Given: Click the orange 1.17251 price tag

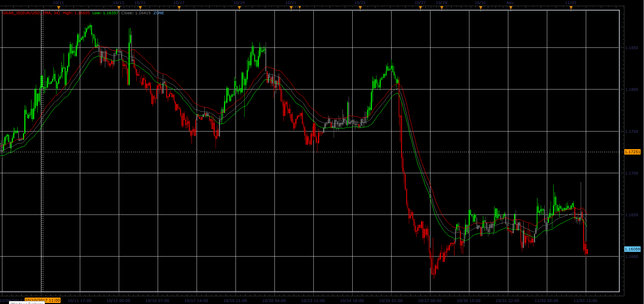Looking at the screenshot, I should point(632,152).
